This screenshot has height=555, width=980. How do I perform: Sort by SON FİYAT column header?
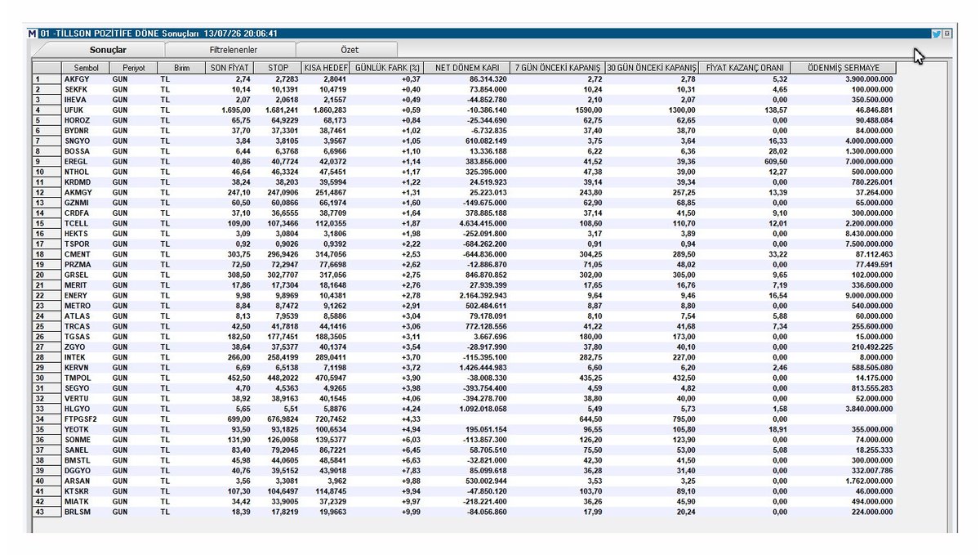(228, 68)
